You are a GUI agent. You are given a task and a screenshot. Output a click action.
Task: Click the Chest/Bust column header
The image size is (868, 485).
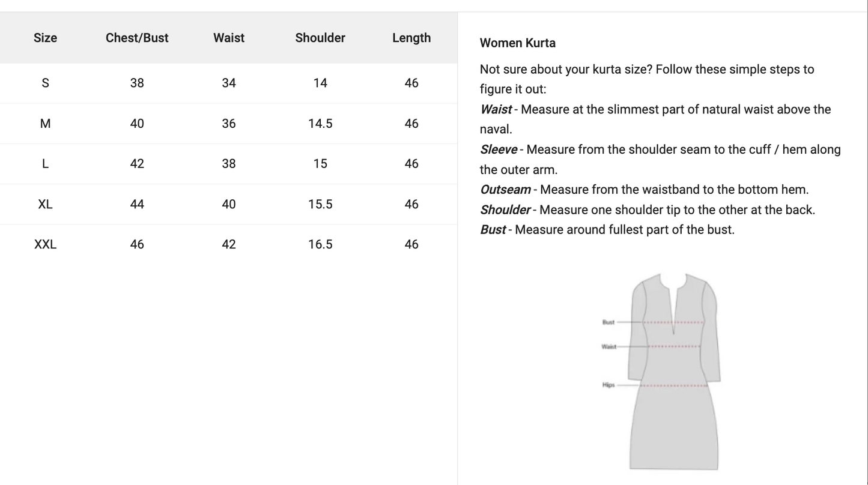click(x=137, y=38)
